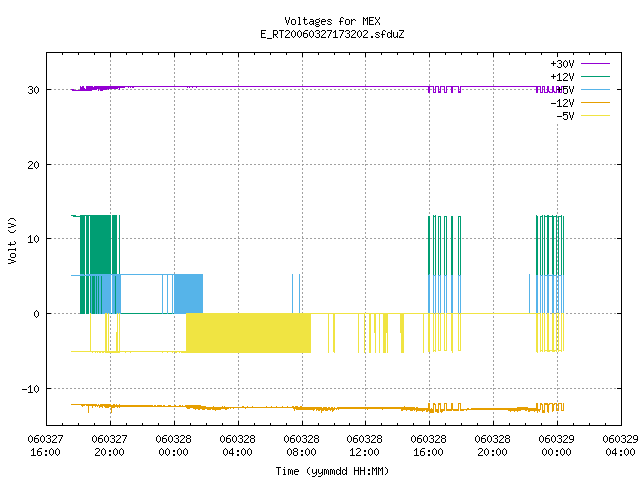Click the x-axis tick 060328 08:00

(x=301, y=446)
